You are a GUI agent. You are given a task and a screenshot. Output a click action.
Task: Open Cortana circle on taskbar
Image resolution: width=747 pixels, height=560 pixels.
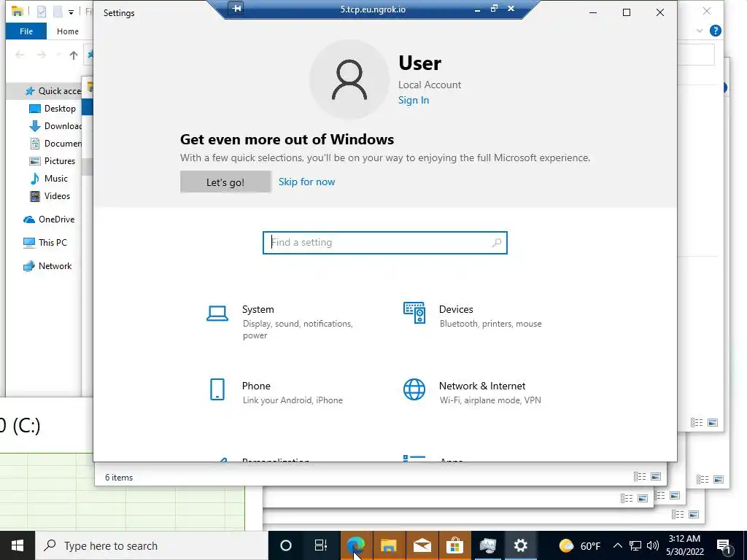coord(286,545)
